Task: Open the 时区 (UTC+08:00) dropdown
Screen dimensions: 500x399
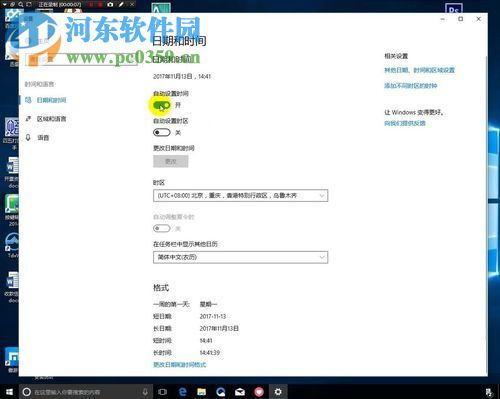Action: (x=240, y=196)
